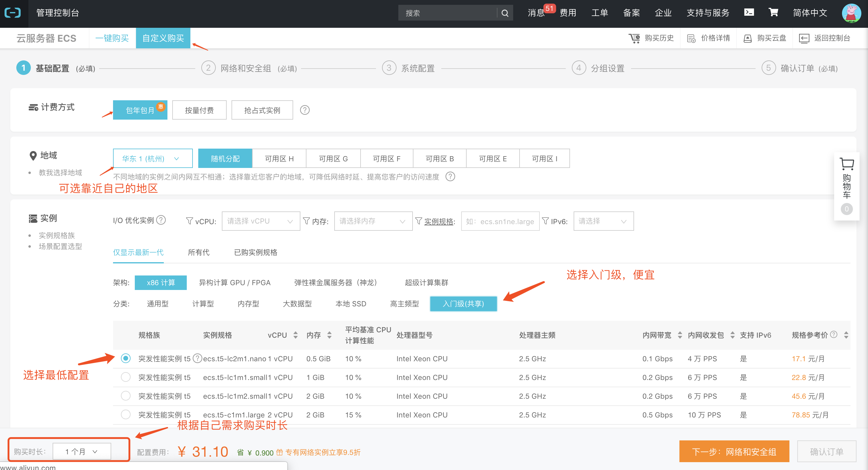868x470 pixels.
Task: Switch to 已购实例规格 tab
Action: point(255,252)
